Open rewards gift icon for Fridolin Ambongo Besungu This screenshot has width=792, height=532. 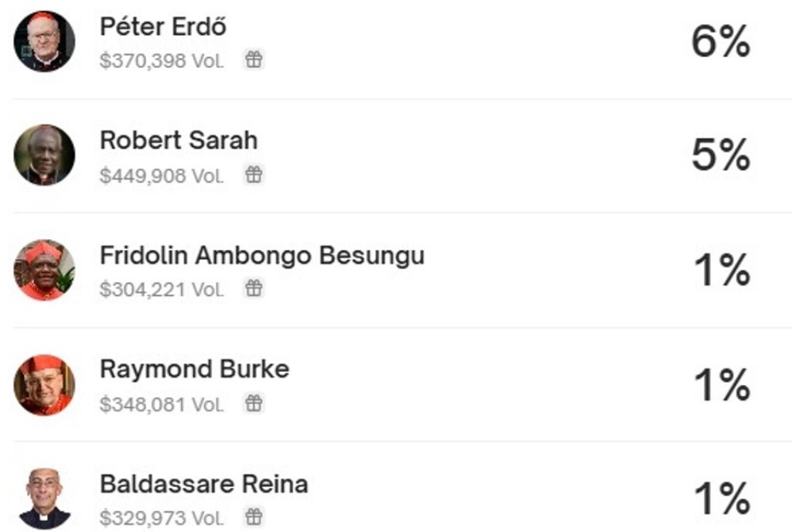click(254, 289)
